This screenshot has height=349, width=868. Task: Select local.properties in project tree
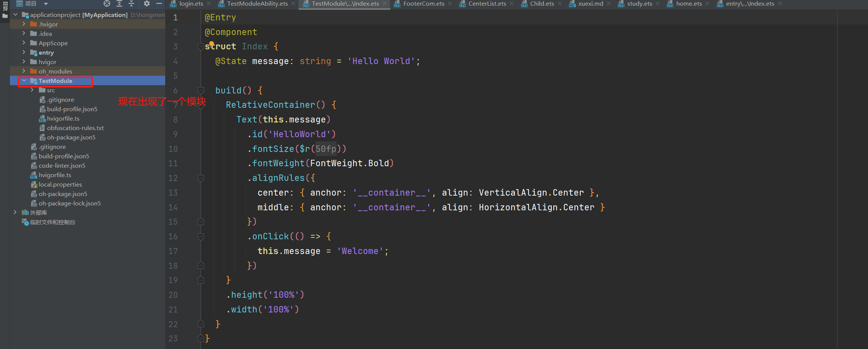click(60, 185)
